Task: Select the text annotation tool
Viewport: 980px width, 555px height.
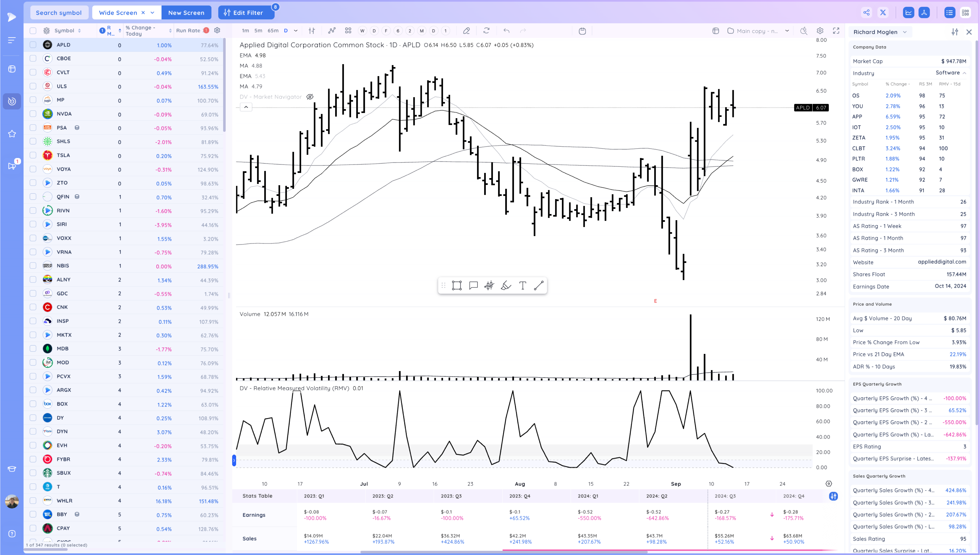Action: (x=523, y=286)
